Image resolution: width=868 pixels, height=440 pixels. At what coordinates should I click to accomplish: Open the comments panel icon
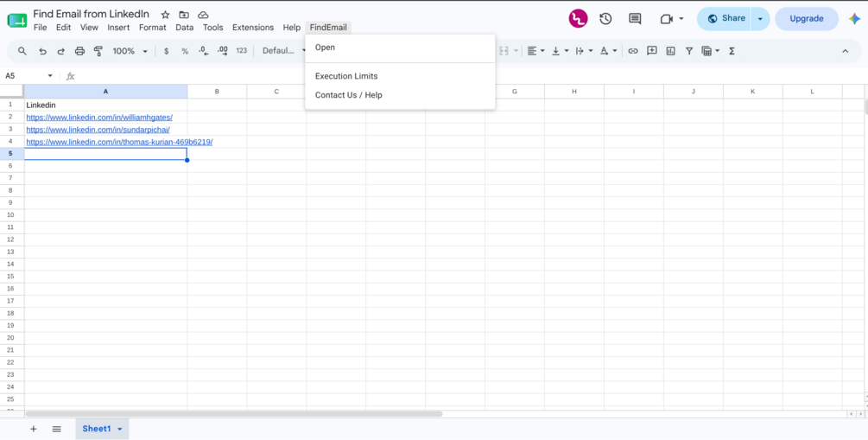click(635, 19)
